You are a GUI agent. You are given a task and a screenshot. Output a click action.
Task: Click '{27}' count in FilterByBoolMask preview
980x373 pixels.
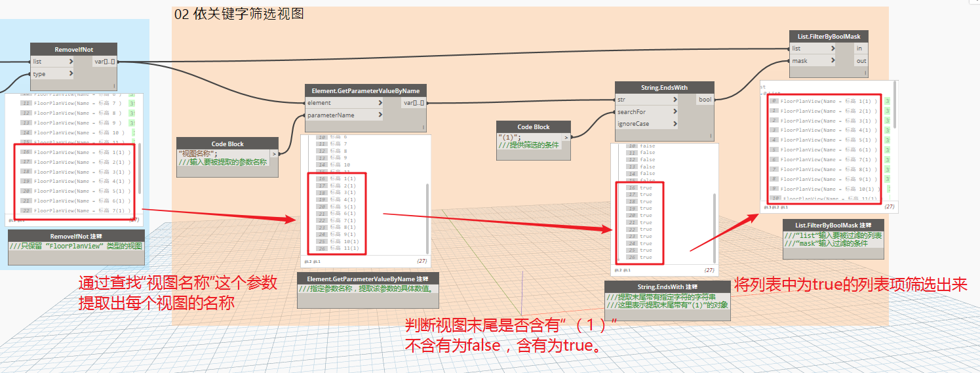[x=890, y=206]
